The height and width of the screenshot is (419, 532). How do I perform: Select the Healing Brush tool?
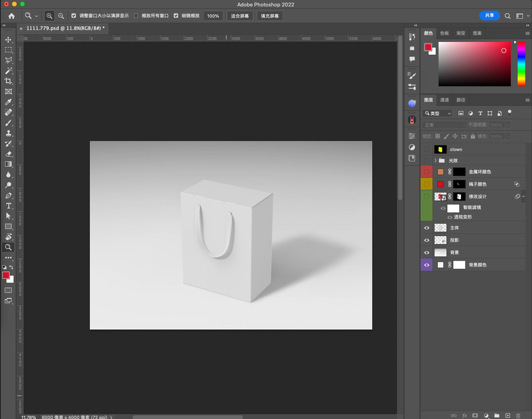[x=8, y=112]
